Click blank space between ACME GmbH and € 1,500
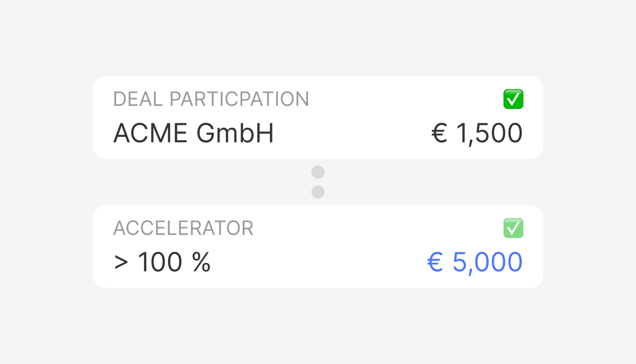This screenshot has width=636, height=364. coord(352,134)
